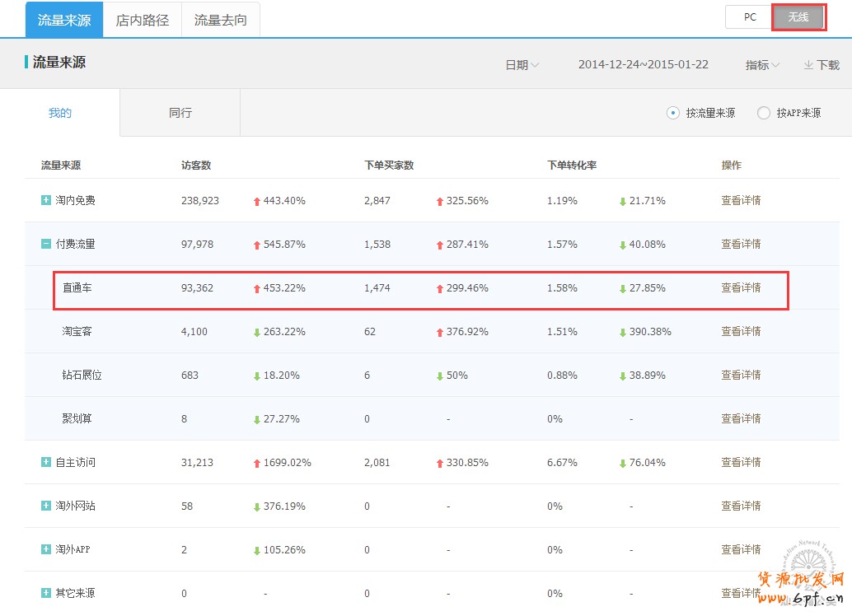View details for the 直通车 row
The width and height of the screenshot is (852, 616).
pyautogui.click(x=741, y=287)
